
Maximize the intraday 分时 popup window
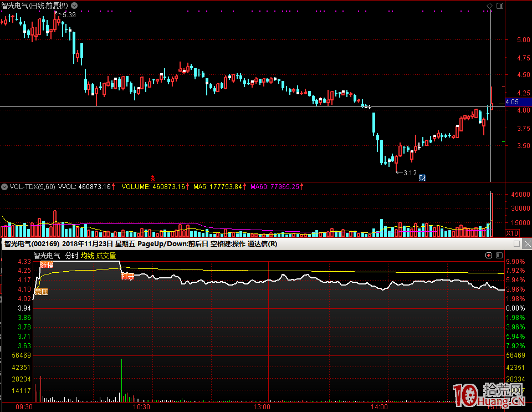click(516, 243)
